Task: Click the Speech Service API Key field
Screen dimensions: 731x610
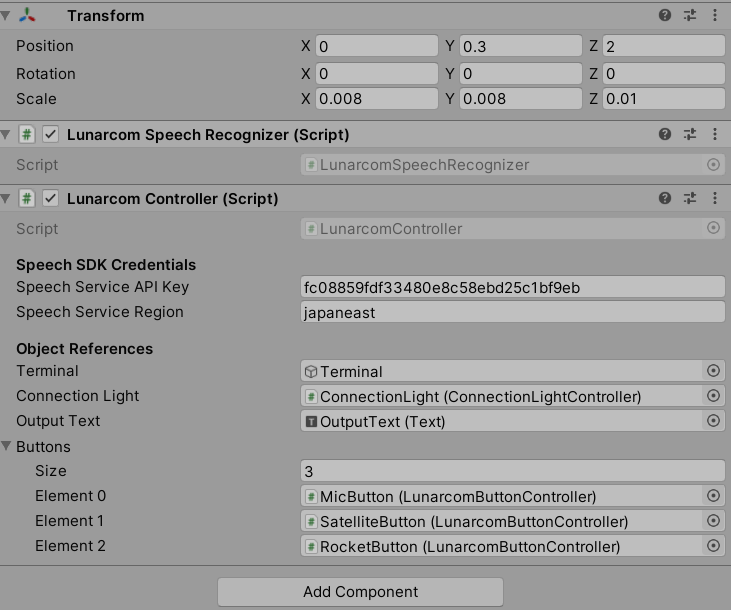Action: pyautogui.click(x=513, y=287)
